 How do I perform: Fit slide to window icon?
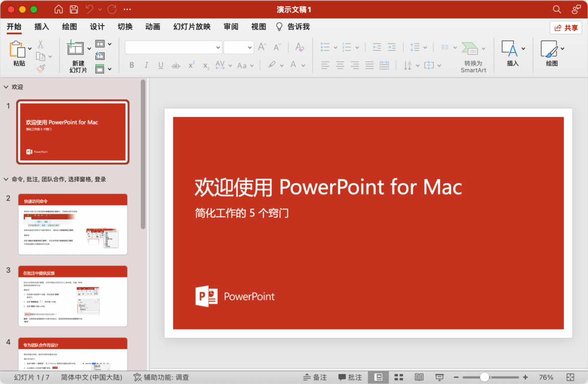click(x=570, y=377)
